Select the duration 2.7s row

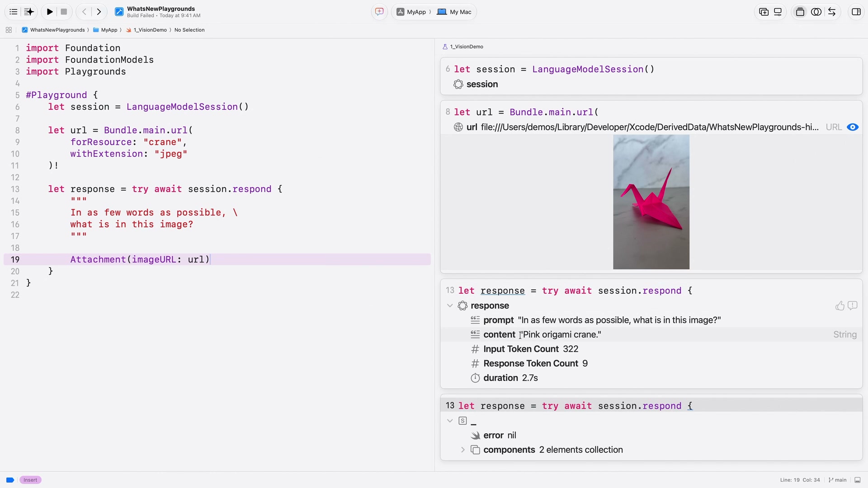tap(651, 378)
